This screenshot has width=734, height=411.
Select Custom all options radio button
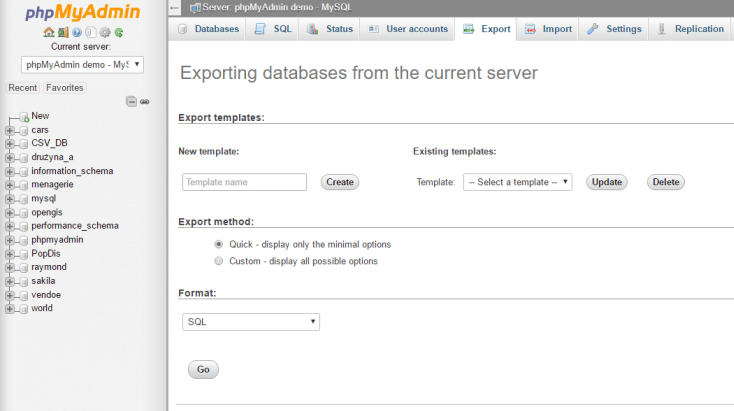(219, 261)
